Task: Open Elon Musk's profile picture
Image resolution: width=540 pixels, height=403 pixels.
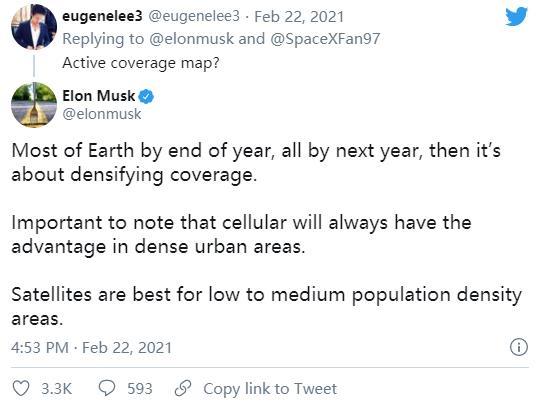Action: [34, 105]
